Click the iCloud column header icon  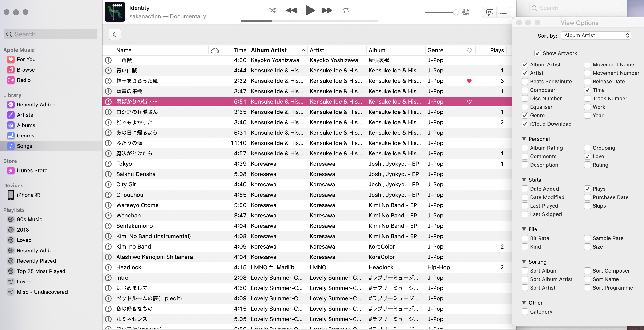(x=214, y=51)
